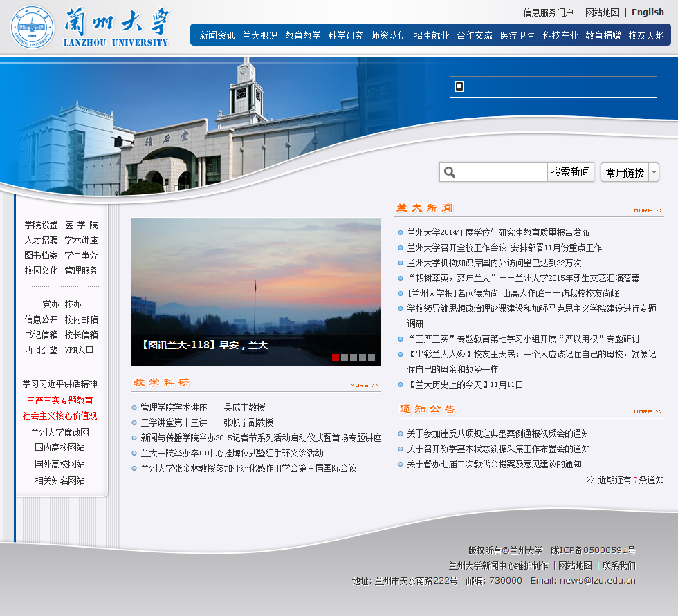Select the second gray slide indicator
The height and width of the screenshot is (616, 678).
pyautogui.click(x=345, y=357)
